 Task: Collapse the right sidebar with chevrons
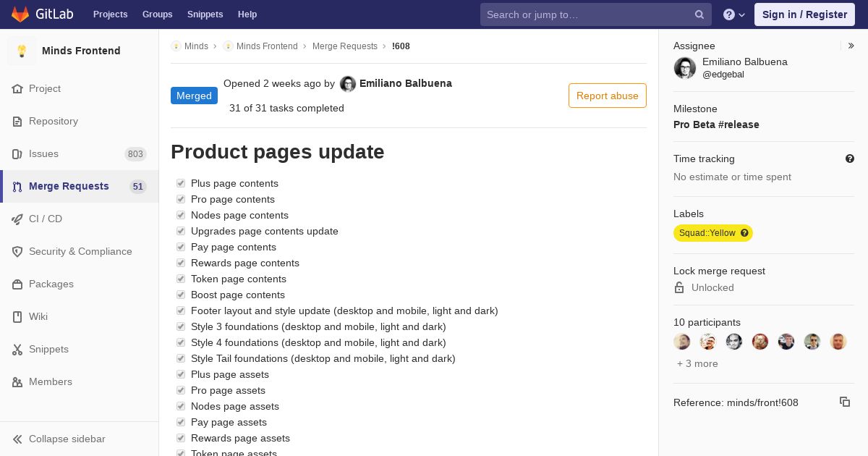coord(851,46)
